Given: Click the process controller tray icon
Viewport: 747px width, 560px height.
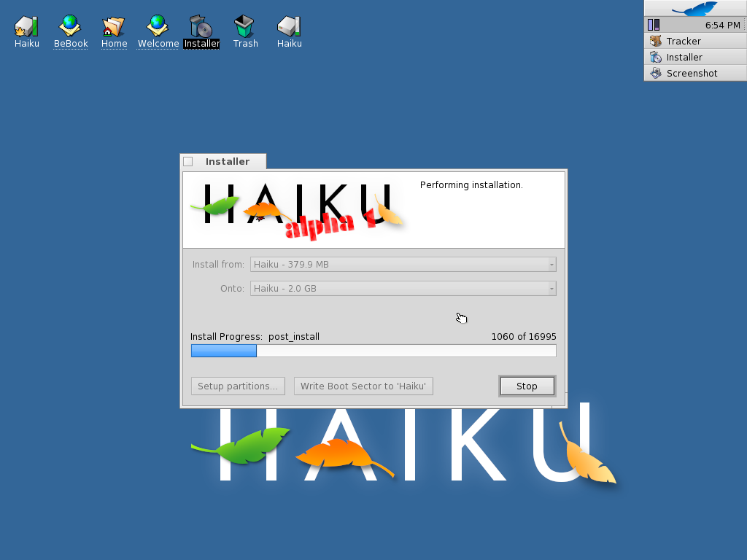Looking at the screenshot, I should (654, 25).
